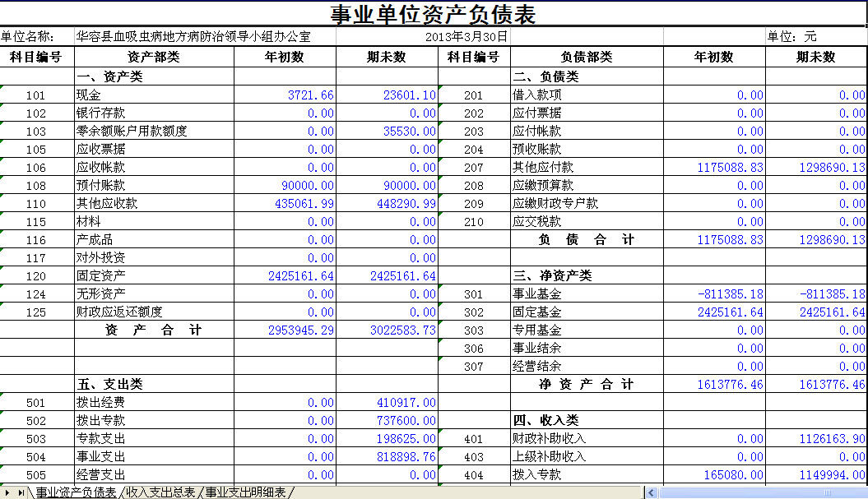Click the 拨出专款 period-end value 737600.00
Image resolution: width=868 pixels, height=499 pixels.
click(x=388, y=421)
